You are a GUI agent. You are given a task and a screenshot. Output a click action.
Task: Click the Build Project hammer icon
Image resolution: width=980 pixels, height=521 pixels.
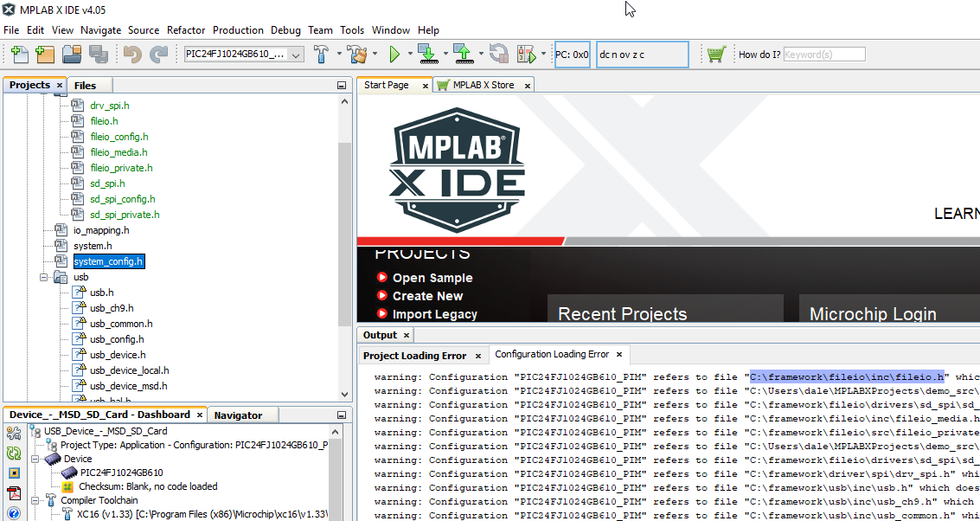pyautogui.click(x=321, y=55)
